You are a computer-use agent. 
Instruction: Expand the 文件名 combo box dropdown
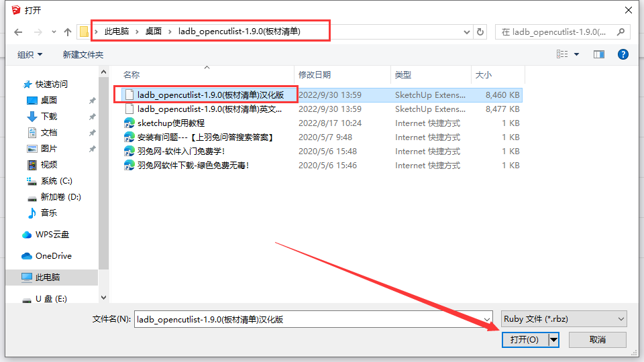coord(487,319)
